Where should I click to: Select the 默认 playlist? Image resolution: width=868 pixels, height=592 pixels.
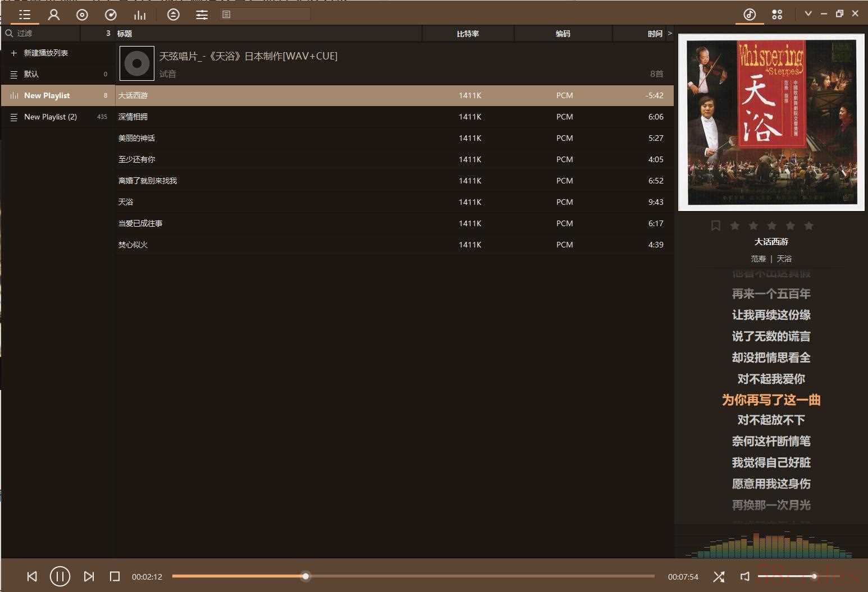click(31, 74)
